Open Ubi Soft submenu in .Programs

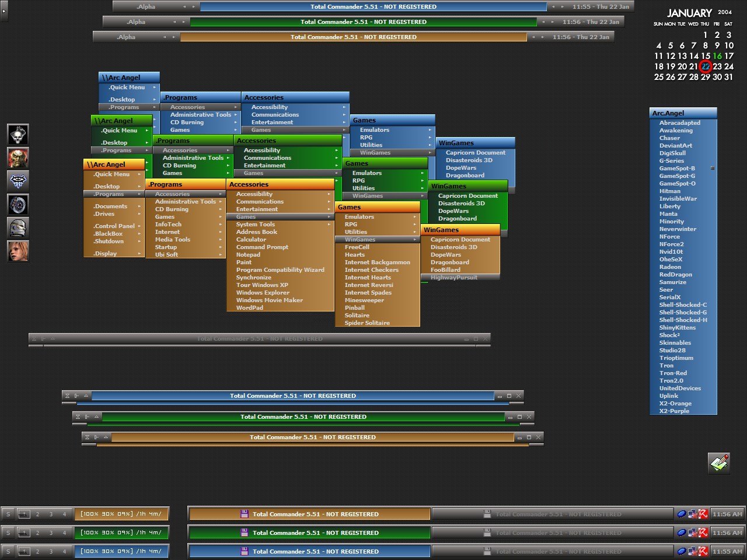coord(186,255)
